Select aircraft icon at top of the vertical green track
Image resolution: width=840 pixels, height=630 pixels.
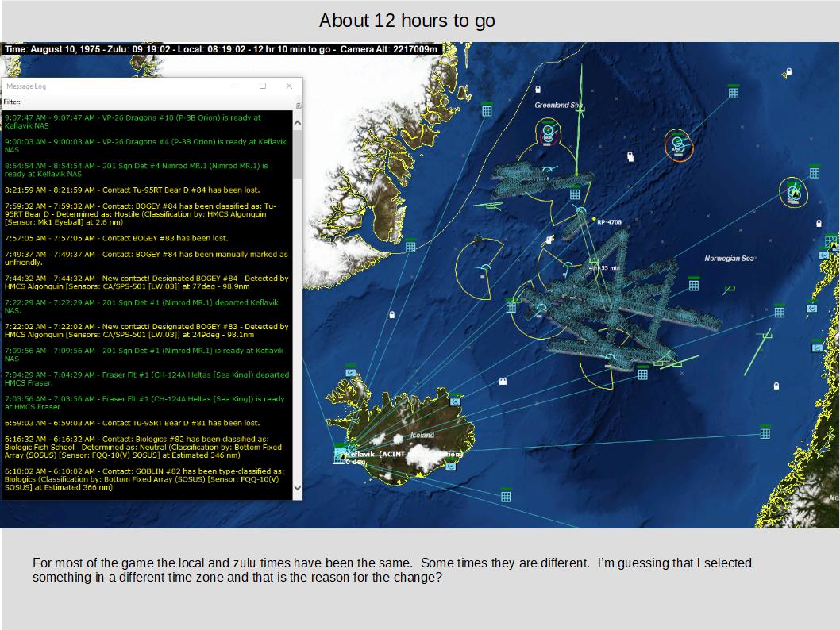(580, 109)
